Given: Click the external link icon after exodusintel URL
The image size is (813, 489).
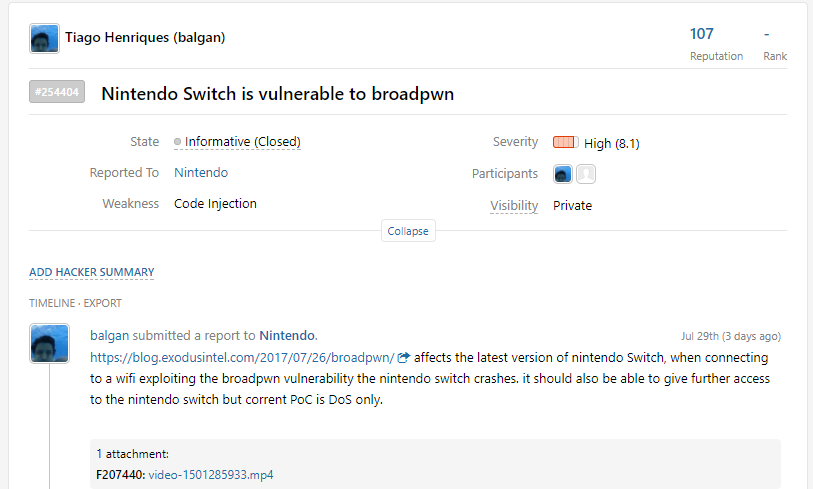Looking at the screenshot, I should (x=404, y=357).
